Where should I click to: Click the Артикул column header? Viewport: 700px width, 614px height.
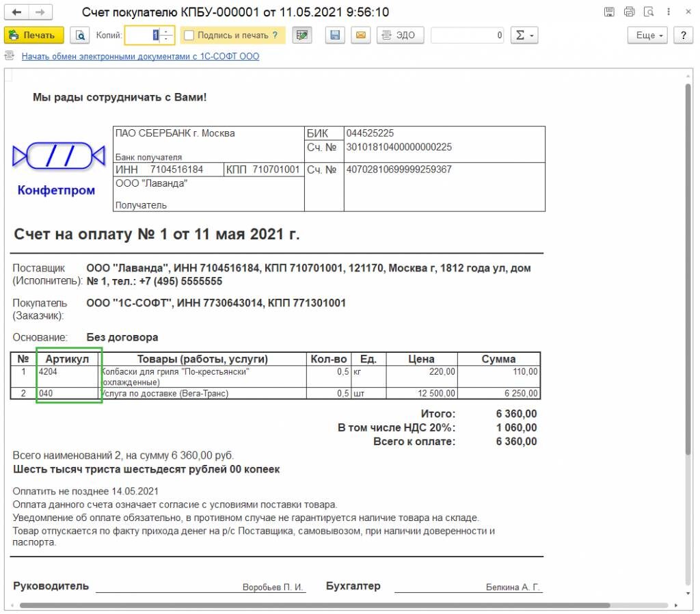pos(67,359)
